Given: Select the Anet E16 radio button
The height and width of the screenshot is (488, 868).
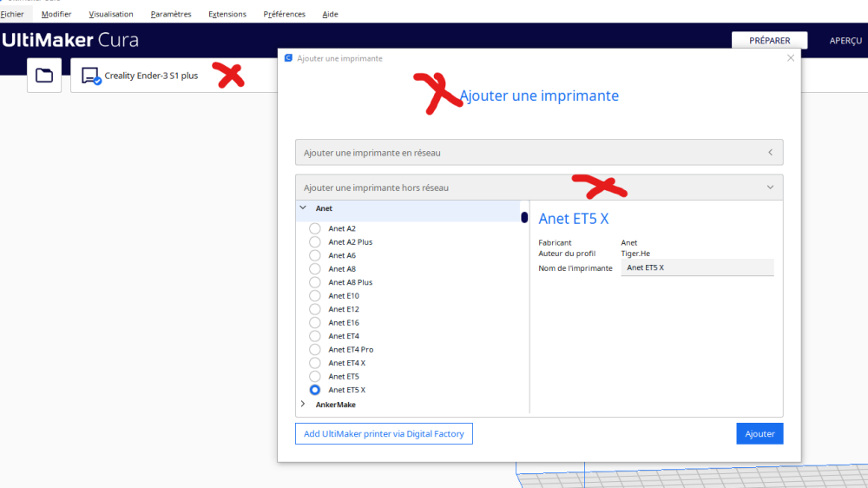Looking at the screenshot, I should pos(315,322).
